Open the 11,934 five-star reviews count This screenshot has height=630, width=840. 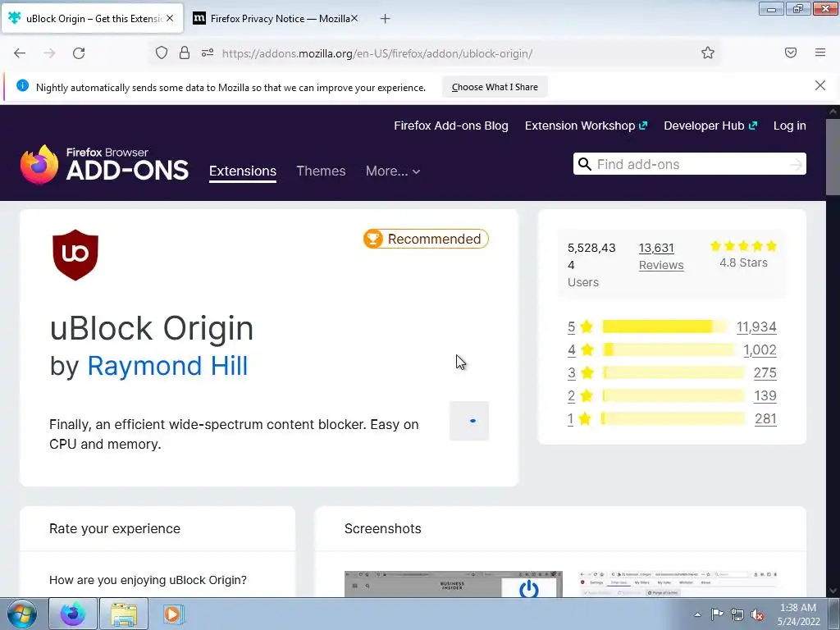pos(756,326)
